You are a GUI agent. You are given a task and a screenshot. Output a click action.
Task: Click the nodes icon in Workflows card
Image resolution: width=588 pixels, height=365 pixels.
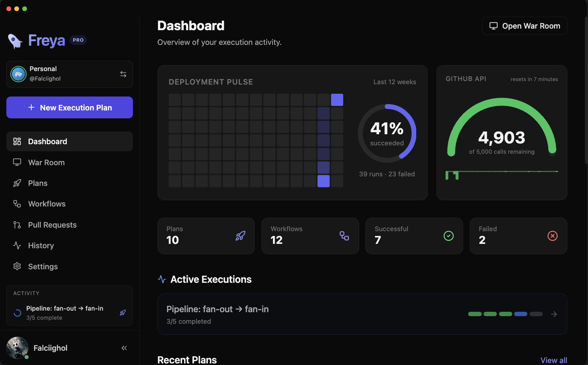point(344,236)
